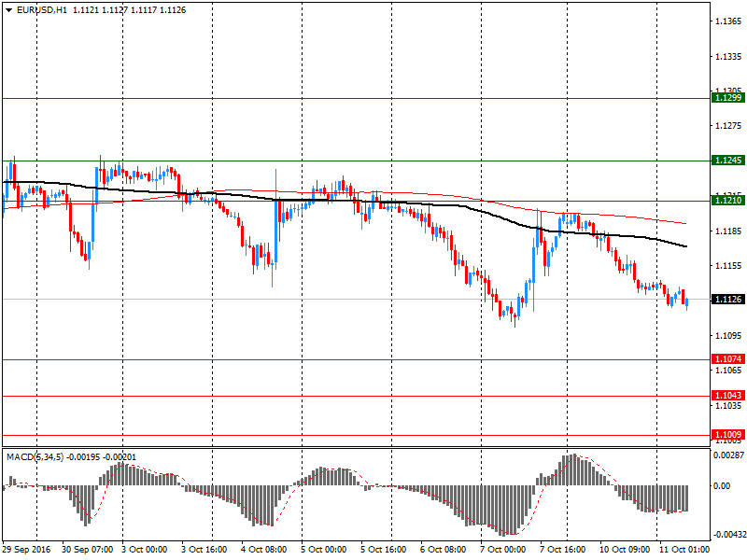Select the 1.1185 price scale value

point(728,231)
